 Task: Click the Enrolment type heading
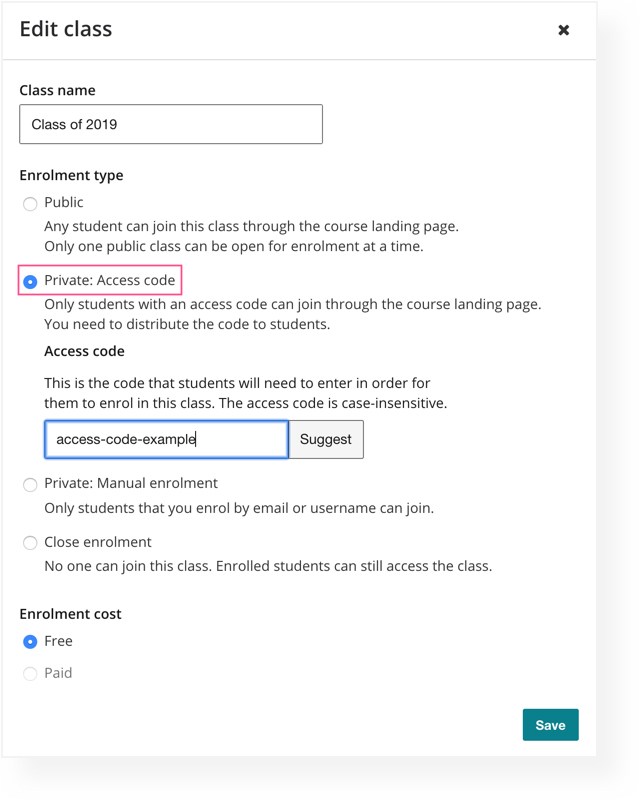click(x=71, y=175)
